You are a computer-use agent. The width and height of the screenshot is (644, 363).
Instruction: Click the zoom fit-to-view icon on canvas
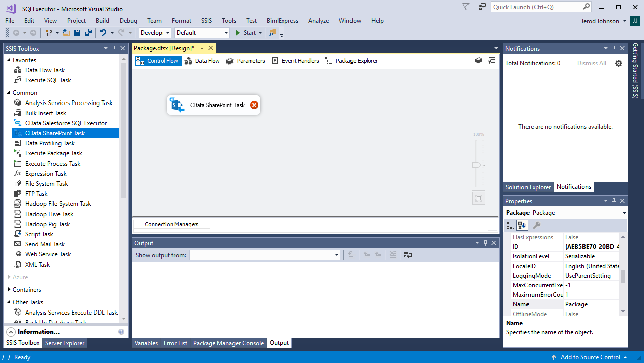479,198
